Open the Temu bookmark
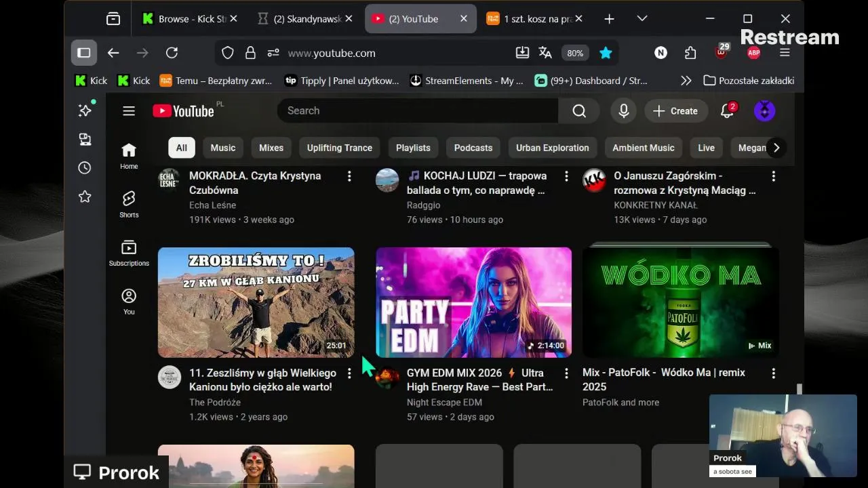 [216, 81]
